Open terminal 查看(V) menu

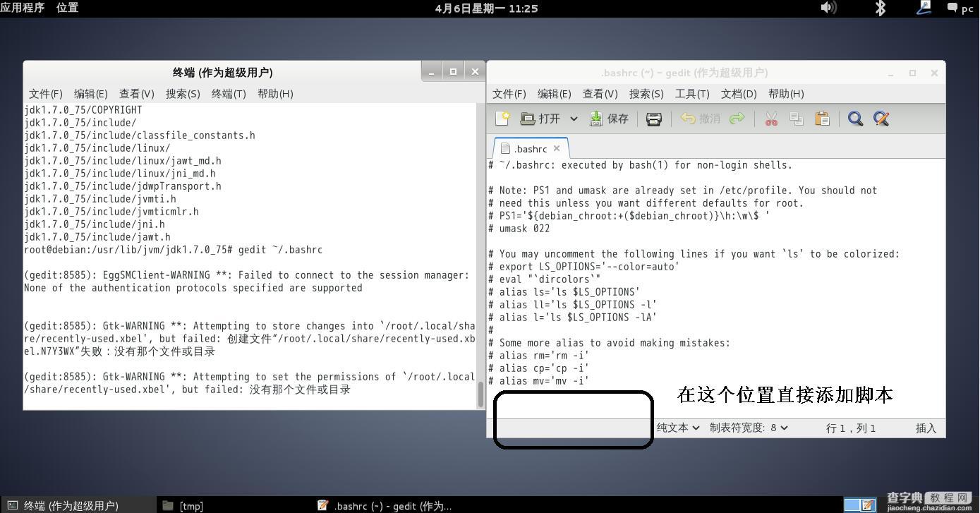tap(136, 94)
